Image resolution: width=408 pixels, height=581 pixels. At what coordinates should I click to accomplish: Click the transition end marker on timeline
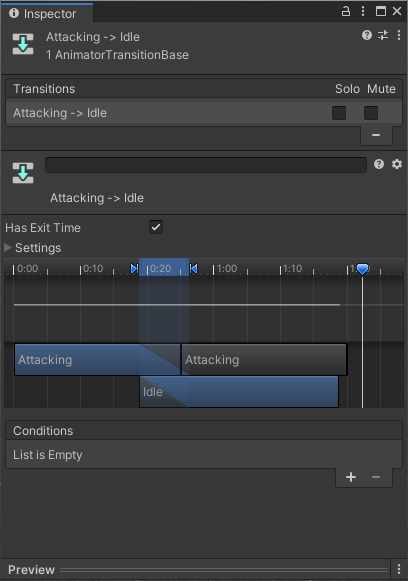pyautogui.click(x=193, y=269)
